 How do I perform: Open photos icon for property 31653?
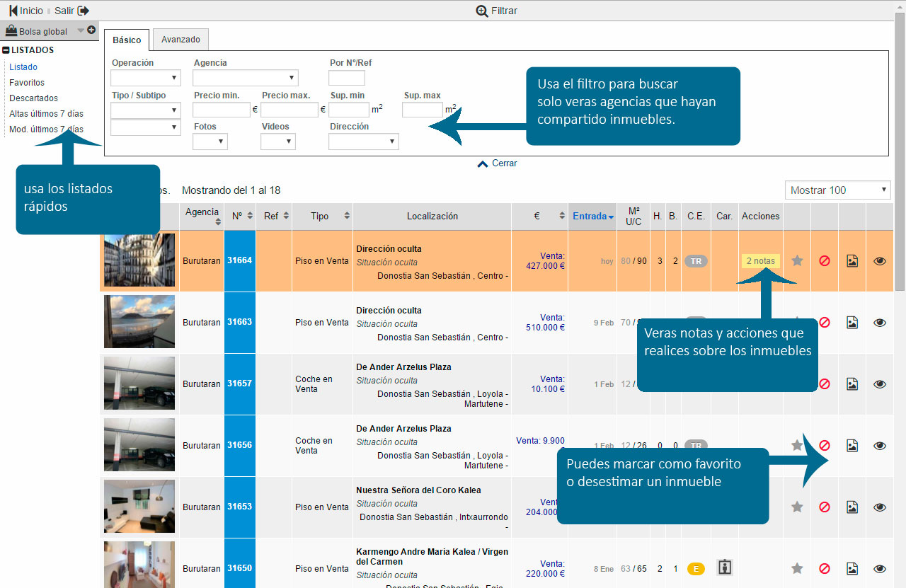[852, 507]
